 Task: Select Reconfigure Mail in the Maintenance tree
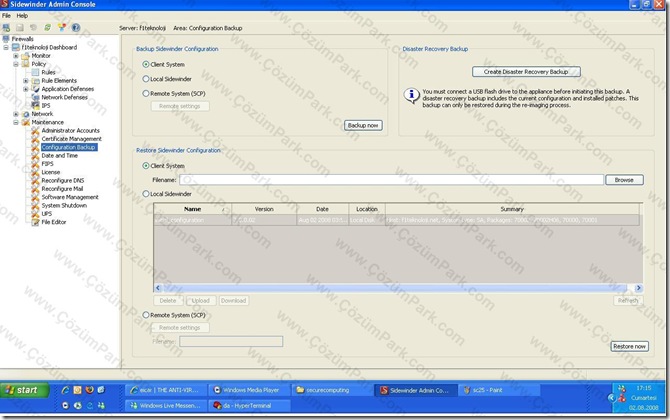tap(62, 189)
